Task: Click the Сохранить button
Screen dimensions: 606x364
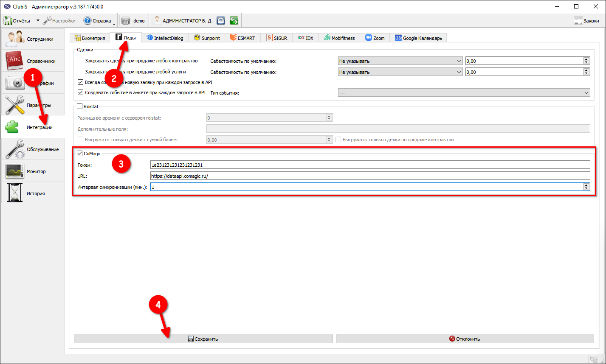Action: point(203,339)
